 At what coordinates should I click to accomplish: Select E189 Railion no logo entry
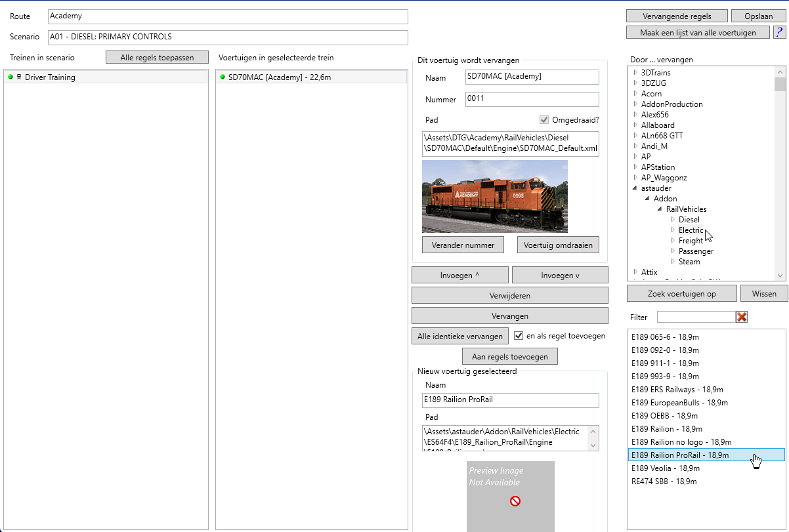tap(706, 442)
